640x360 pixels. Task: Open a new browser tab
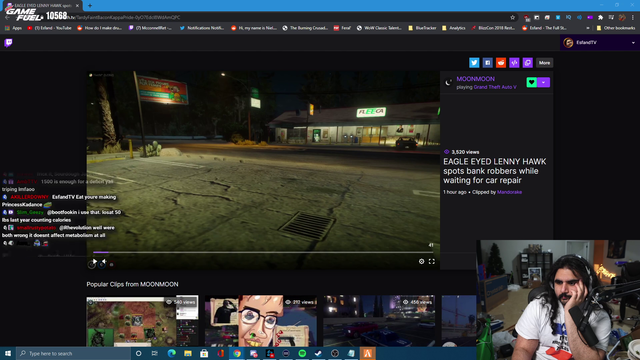point(90,6)
